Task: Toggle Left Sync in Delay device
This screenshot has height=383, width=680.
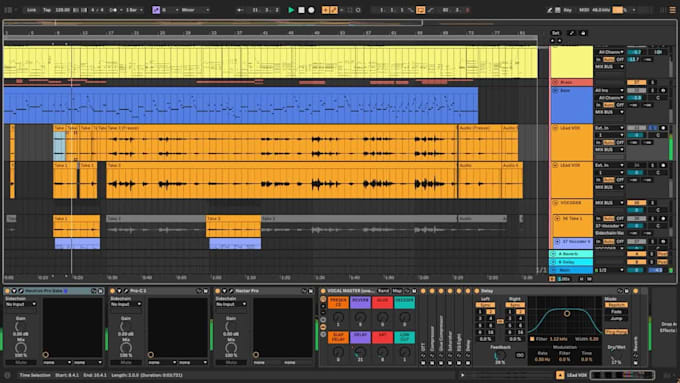Action: 485,305
